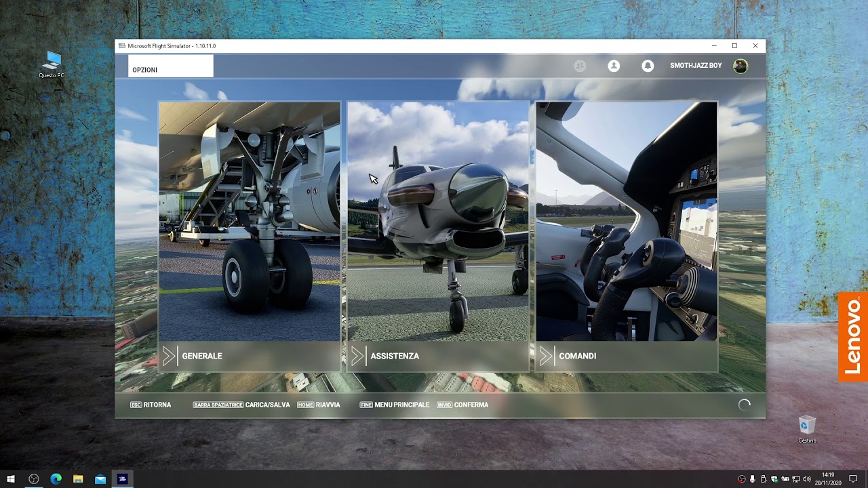868x488 pixels.
Task: Click the ESC key hint badge
Action: 136,405
